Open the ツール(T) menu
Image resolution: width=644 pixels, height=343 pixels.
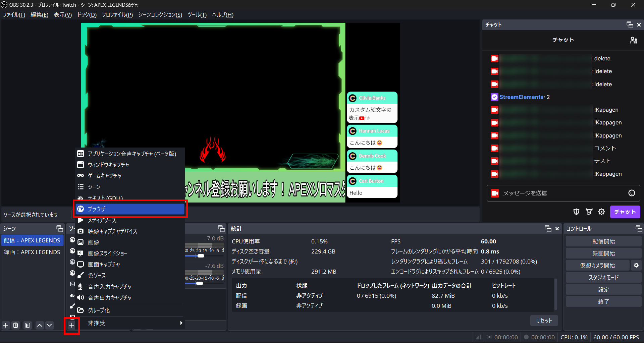[197, 15]
